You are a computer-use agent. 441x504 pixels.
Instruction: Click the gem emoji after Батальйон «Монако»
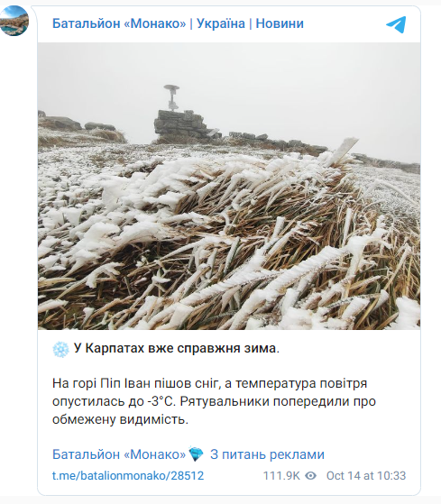(x=196, y=454)
